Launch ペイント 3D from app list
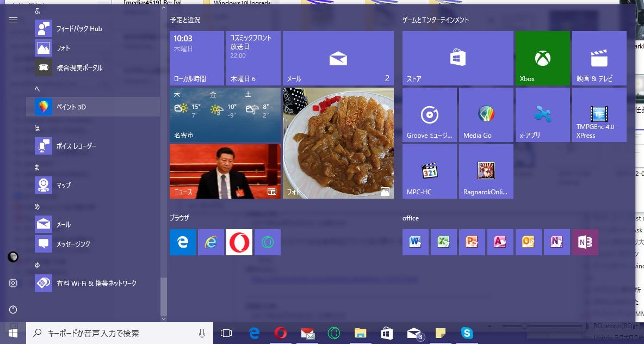644x344 pixels. [93, 107]
